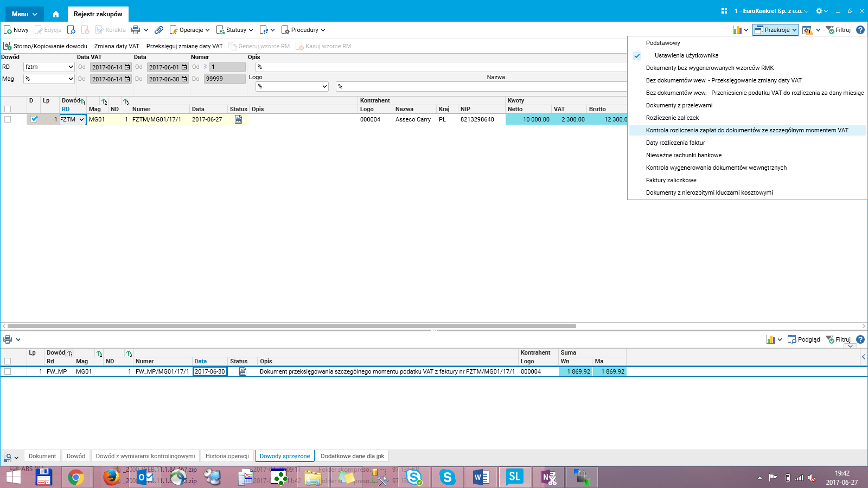Screen dimensions: 868x488
Task: Click status icon in FW_MP row
Action: coord(243,371)
